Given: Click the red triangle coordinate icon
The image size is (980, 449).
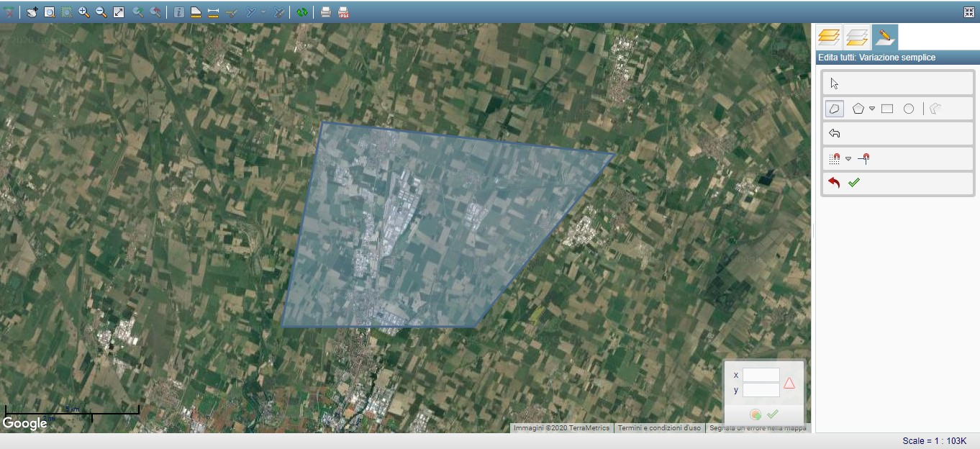Looking at the screenshot, I should tap(789, 383).
